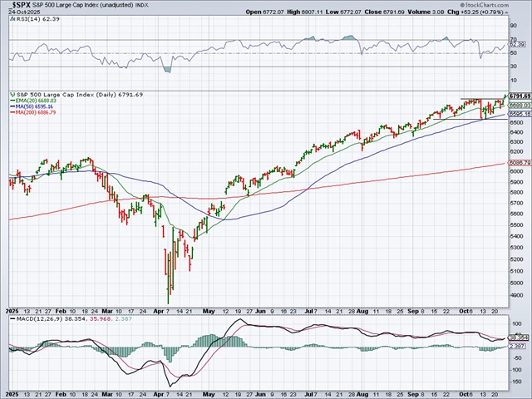Click the $SPX ticker symbol title
This screenshot has width=532, height=399.
pos(20,5)
